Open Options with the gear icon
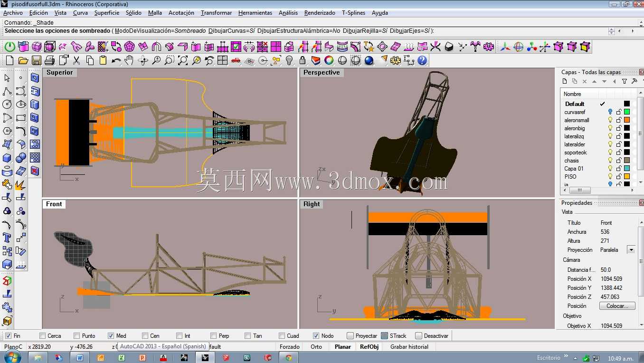644x363 pixels. point(396,60)
